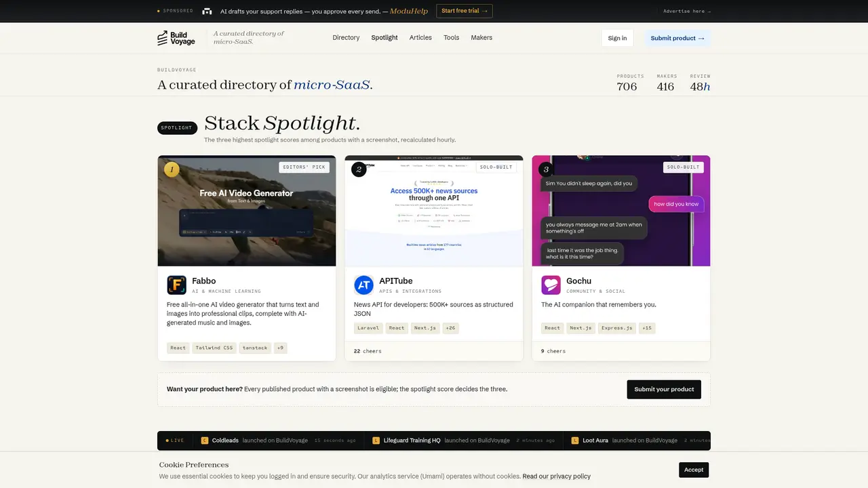Click the 22 cheers count on APITube
Screen dimensions: 868x488
[x=368, y=351]
